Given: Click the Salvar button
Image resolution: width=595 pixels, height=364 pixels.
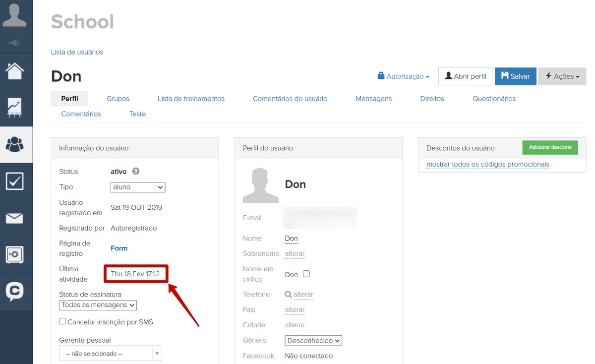Looking at the screenshot, I should click(515, 76).
